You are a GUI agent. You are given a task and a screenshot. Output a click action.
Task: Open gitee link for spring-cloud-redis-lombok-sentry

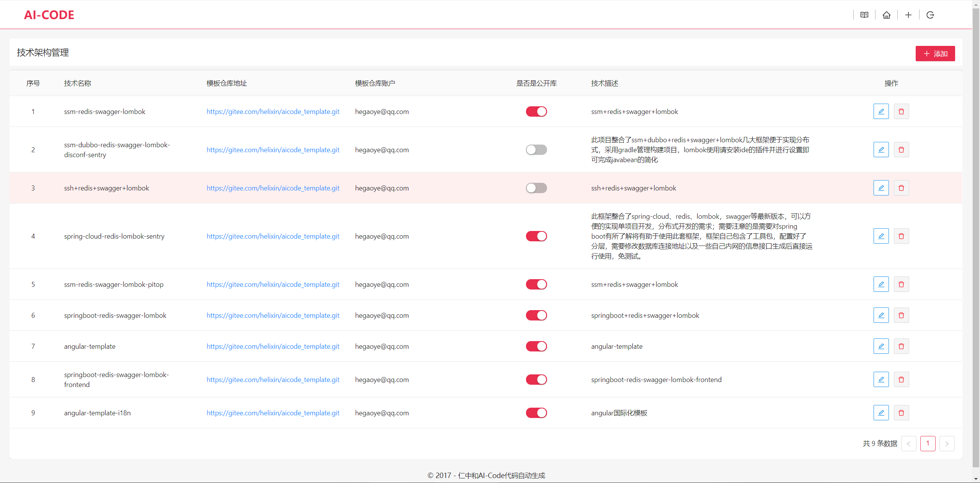273,236
